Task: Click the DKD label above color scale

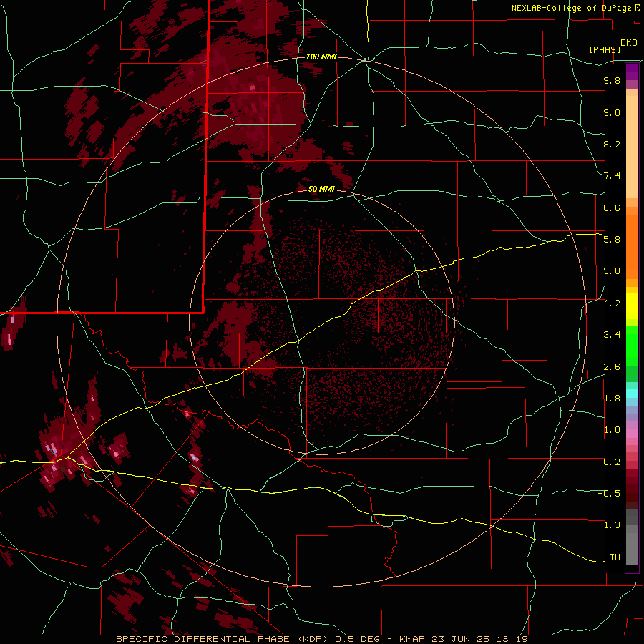Action: [x=629, y=43]
